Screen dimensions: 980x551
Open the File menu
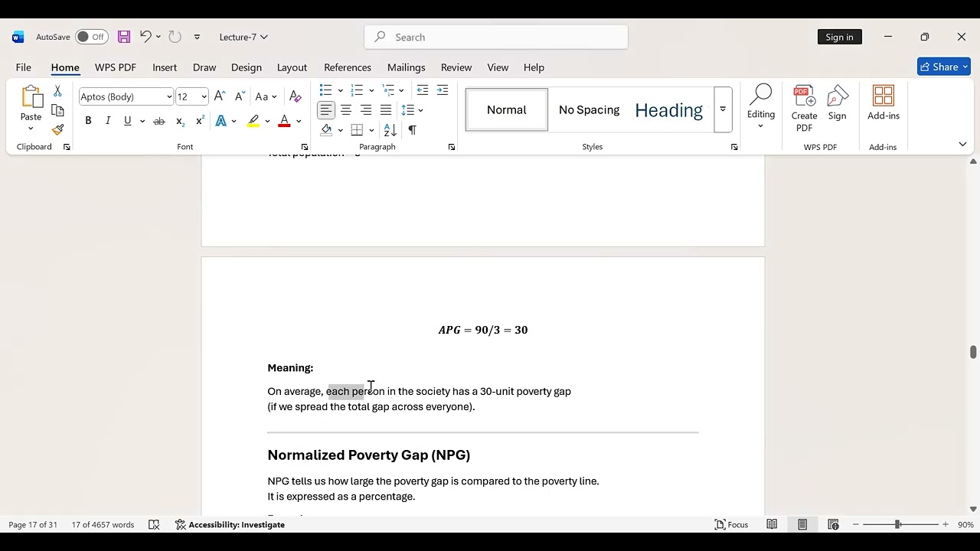(24, 67)
